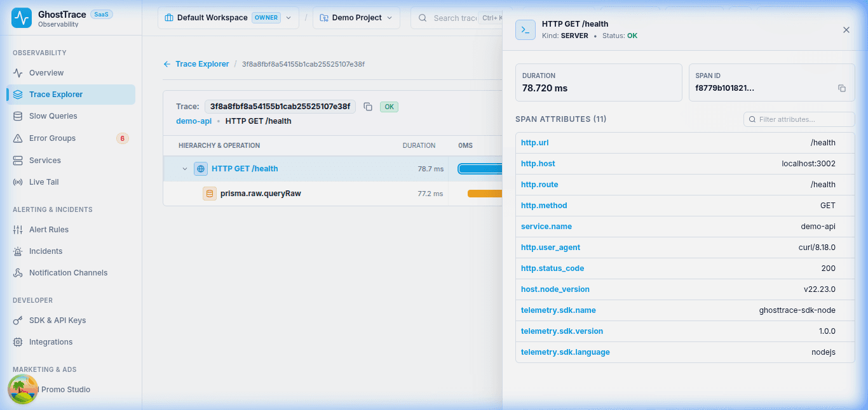The width and height of the screenshot is (868, 410).
Task: Open Promo Studio in sidebar
Action: pyautogui.click(x=71, y=390)
